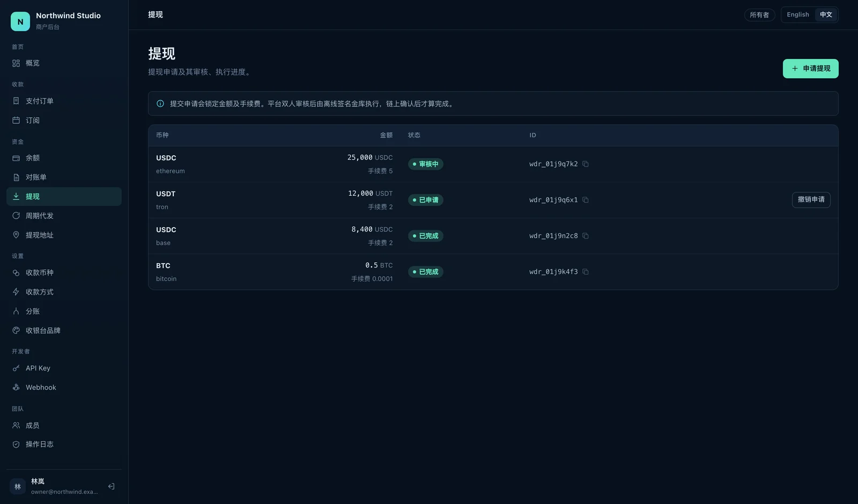Click the 订阅 calendar icon
The height and width of the screenshot is (504, 858).
(16, 120)
